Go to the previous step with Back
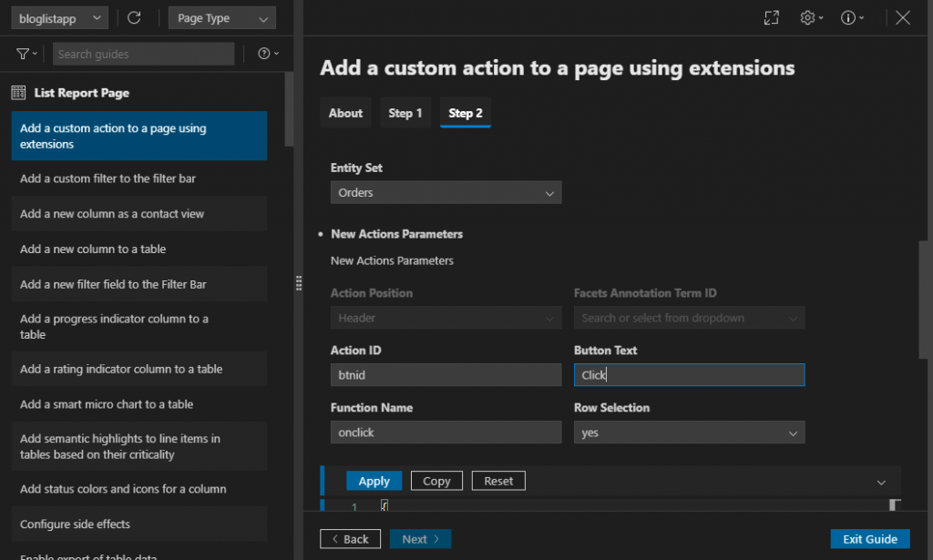The image size is (933, 560). tap(351, 539)
